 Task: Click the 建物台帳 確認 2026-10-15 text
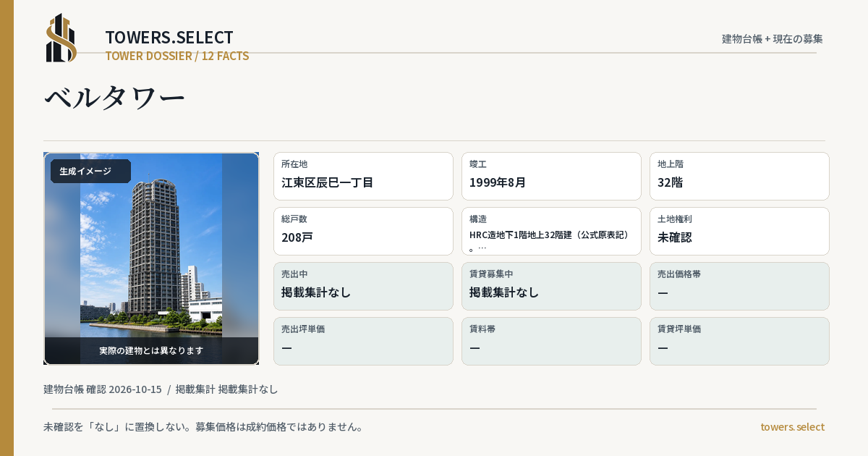103,389
